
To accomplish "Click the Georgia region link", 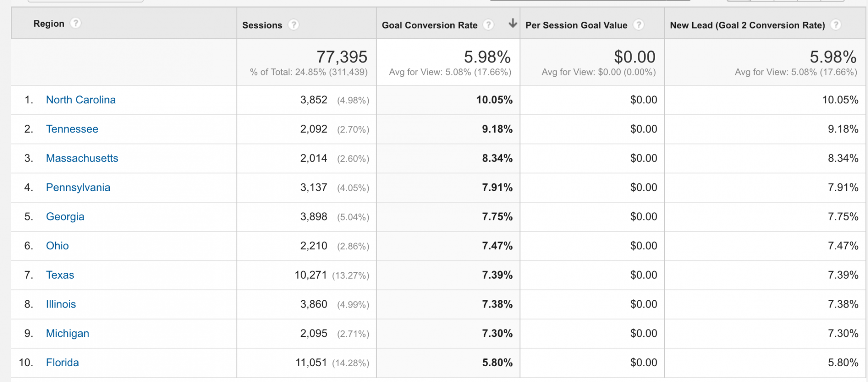I will (x=65, y=217).
